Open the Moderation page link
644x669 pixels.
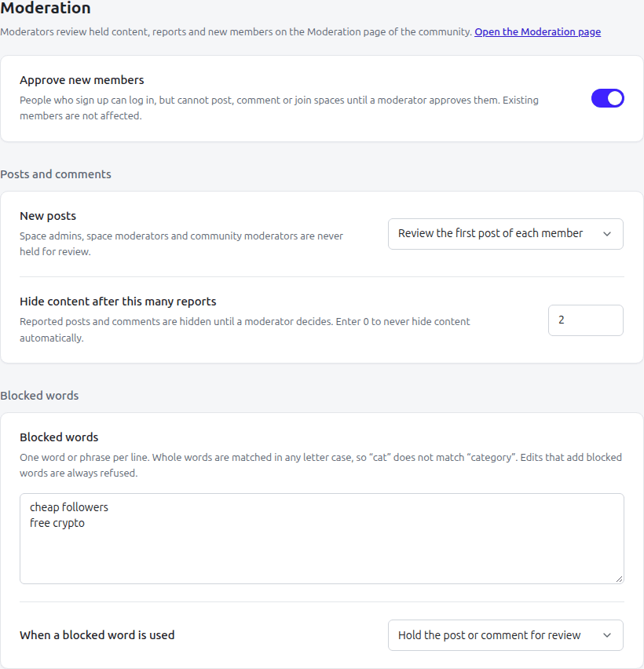[x=537, y=32]
